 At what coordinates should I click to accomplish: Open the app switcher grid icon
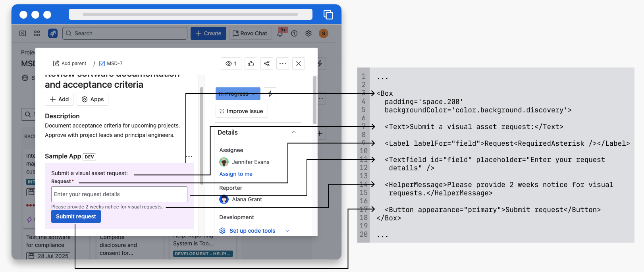point(37,33)
